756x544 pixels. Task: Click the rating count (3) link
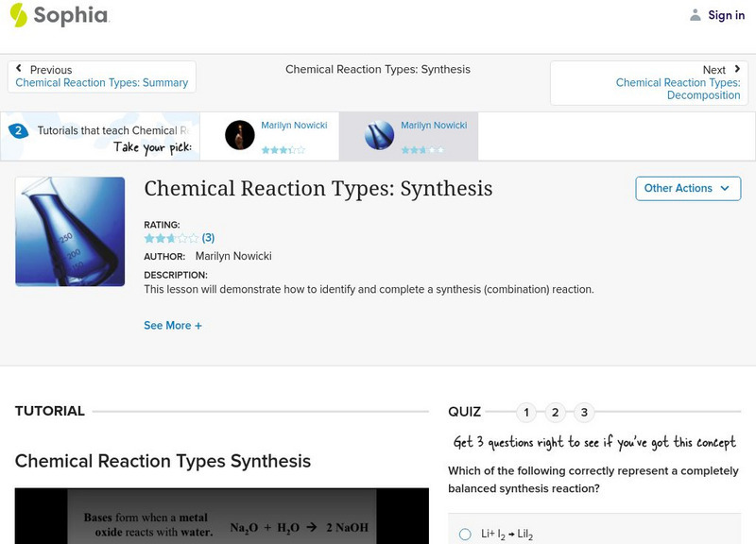[208, 238]
